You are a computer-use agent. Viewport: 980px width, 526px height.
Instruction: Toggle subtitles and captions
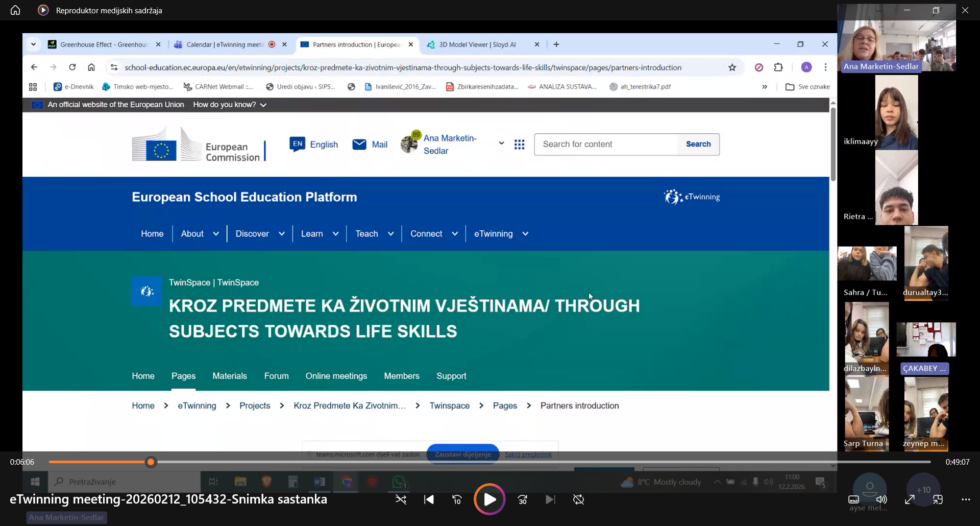(853, 500)
